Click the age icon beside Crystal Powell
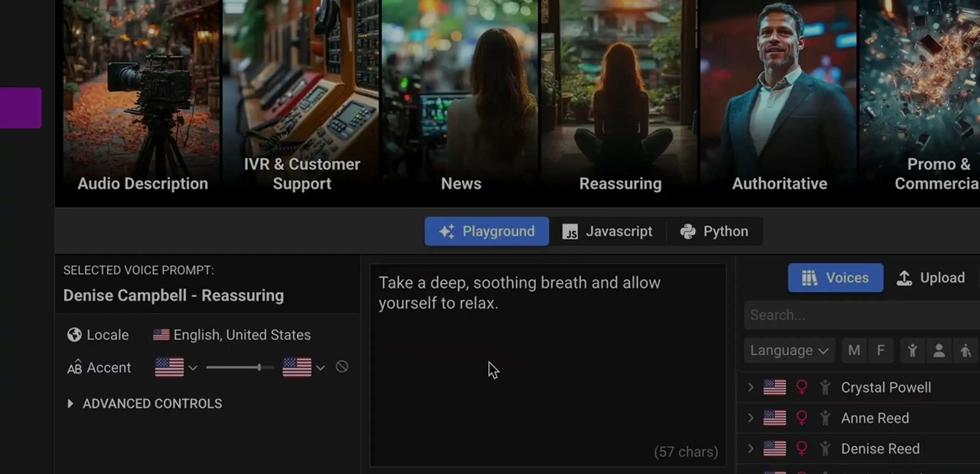Screen dimensions: 980x474 coord(825,387)
